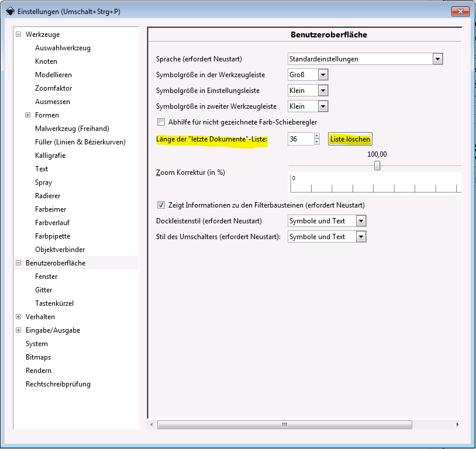
Task: Open the Rechtschreibprüfung settings page
Action: 58,384
